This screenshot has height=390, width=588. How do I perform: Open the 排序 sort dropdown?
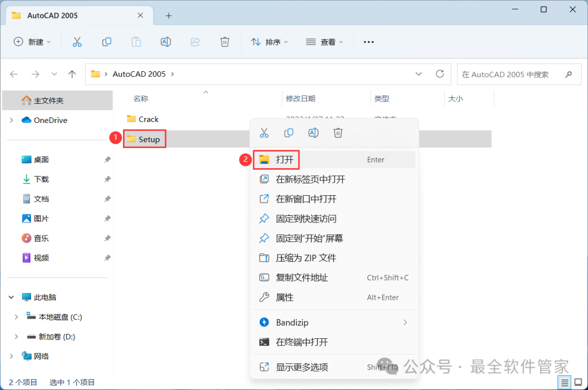pos(269,42)
